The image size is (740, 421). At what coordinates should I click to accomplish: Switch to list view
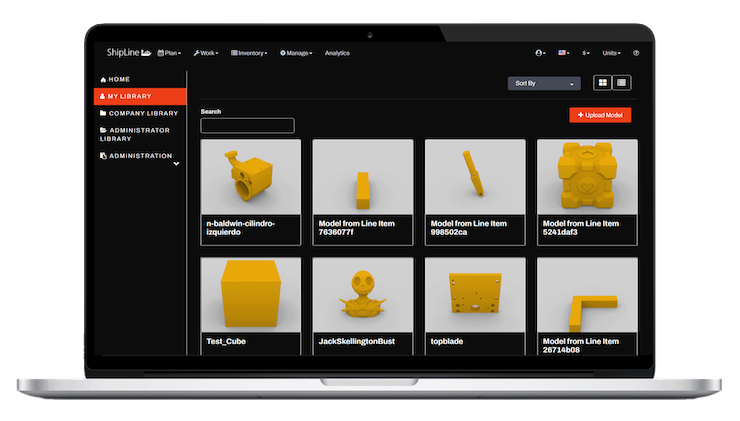click(x=622, y=83)
